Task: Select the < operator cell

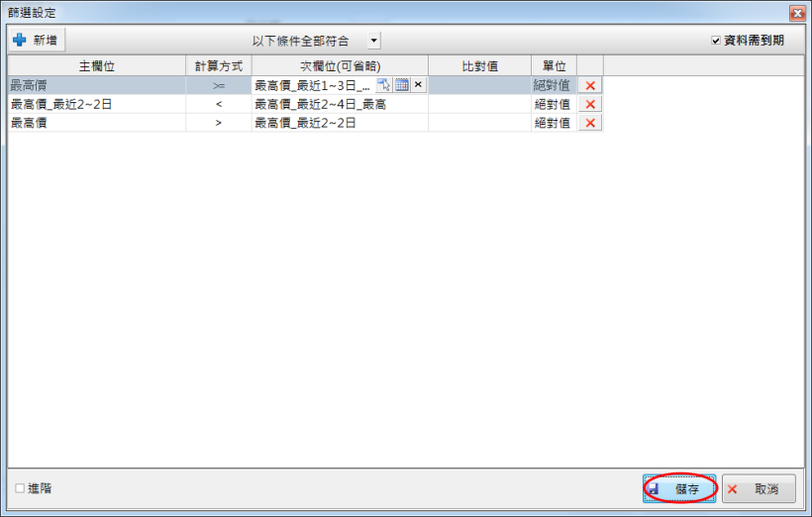Action: pyautogui.click(x=219, y=104)
